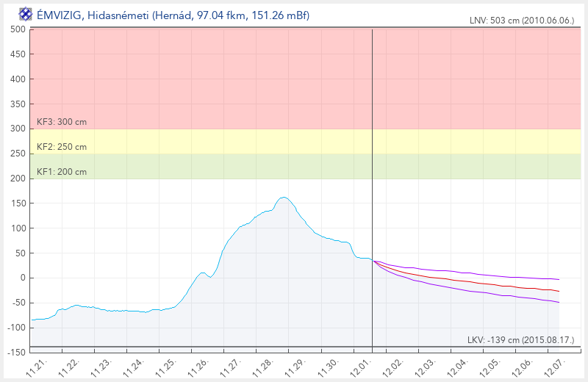
Task: Select the KF2: 250 cm threshold label
Action: point(62,147)
